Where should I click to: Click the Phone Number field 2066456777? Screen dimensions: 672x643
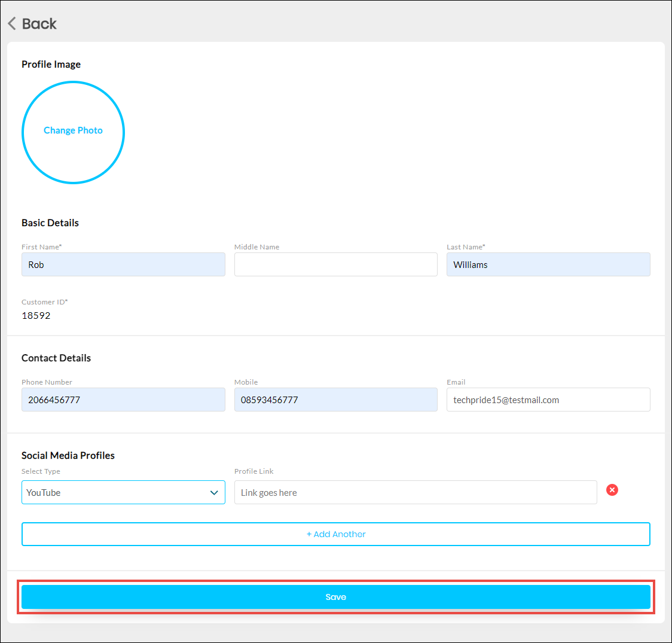(123, 400)
